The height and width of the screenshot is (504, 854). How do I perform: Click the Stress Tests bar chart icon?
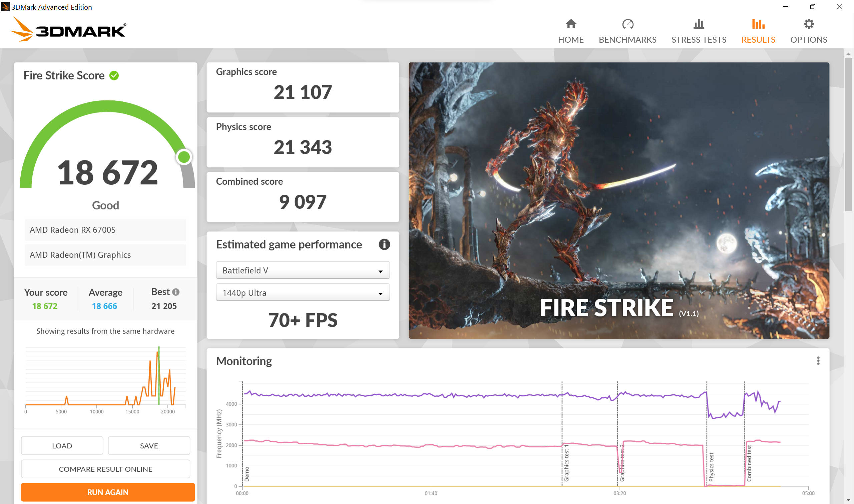[698, 24]
